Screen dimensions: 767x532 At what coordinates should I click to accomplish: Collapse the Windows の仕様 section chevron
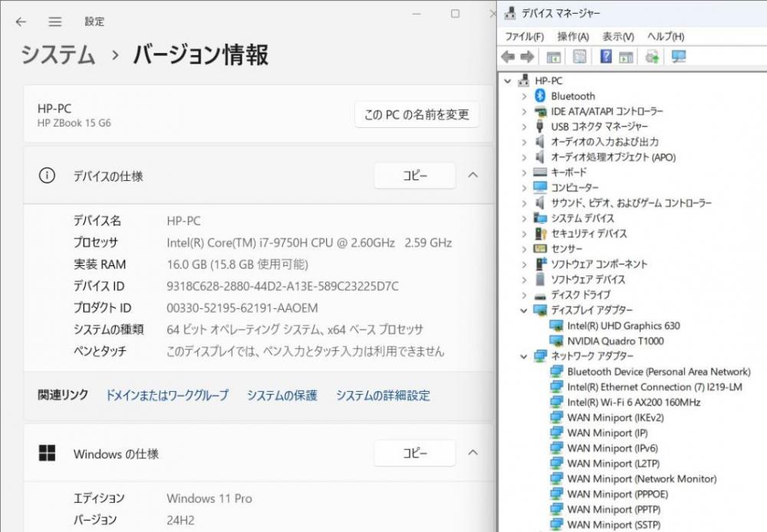click(473, 453)
